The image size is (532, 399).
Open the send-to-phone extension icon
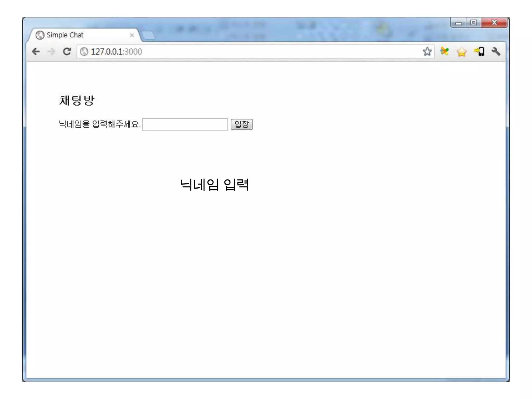[x=479, y=51]
